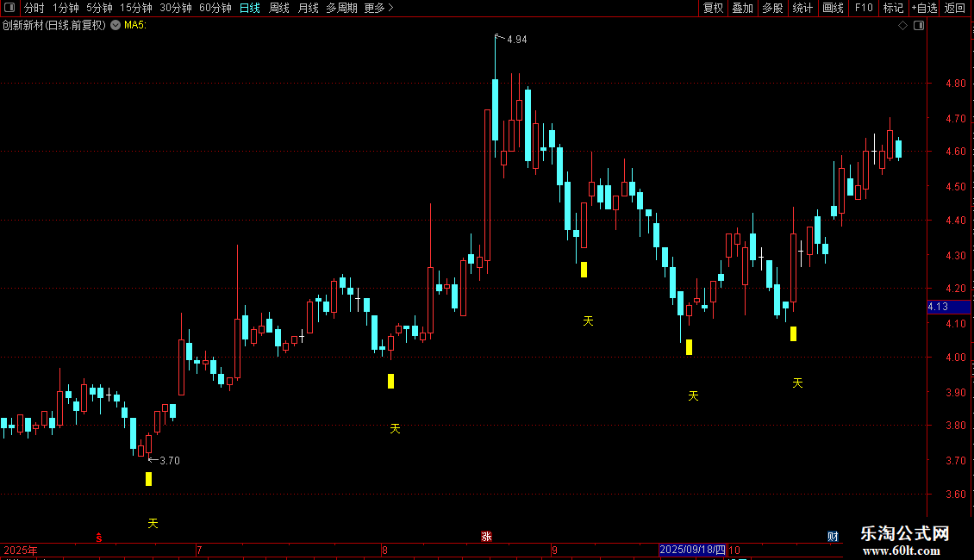
Task: Open the 画线 drawing tools
Action: click(x=833, y=8)
